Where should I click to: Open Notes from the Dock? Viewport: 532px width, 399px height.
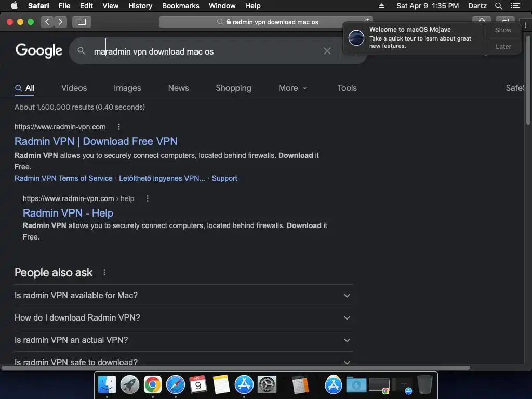point(221,384)
